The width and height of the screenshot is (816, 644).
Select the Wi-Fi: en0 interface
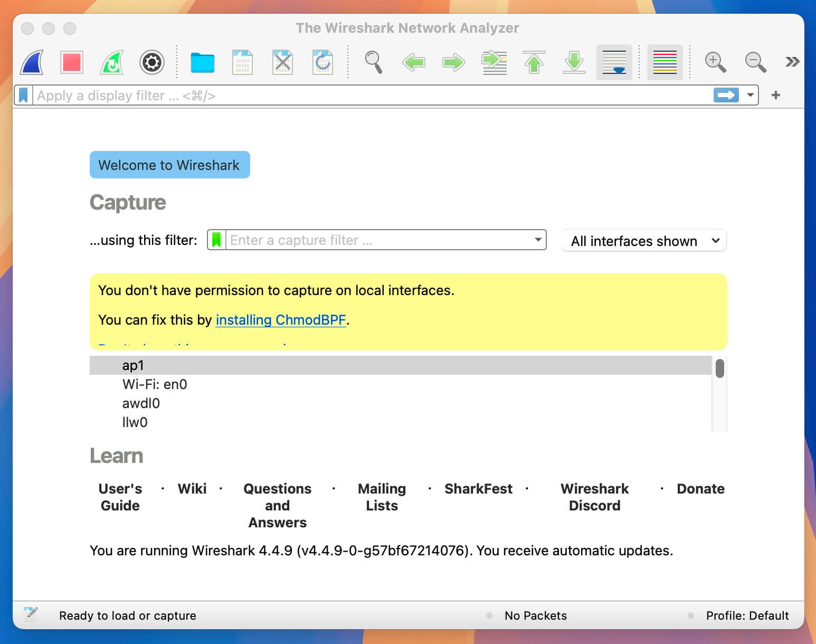tap(154, 384)
